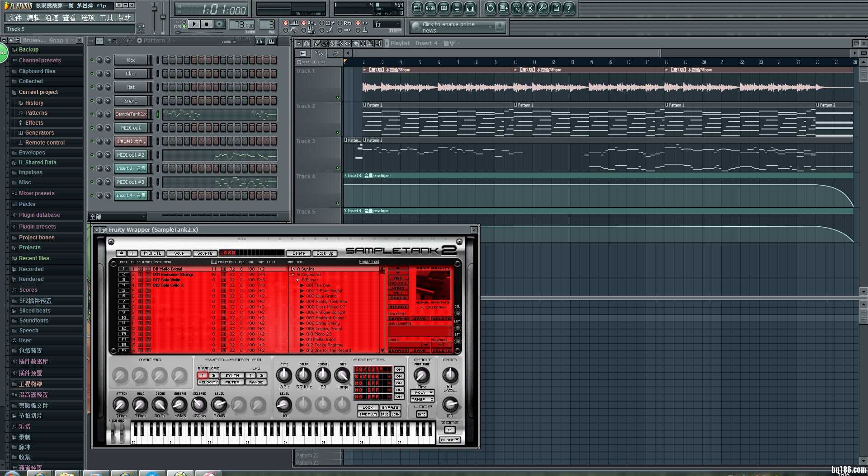Open the Pattern 3 selector dropdown

(x=156, y=41)
